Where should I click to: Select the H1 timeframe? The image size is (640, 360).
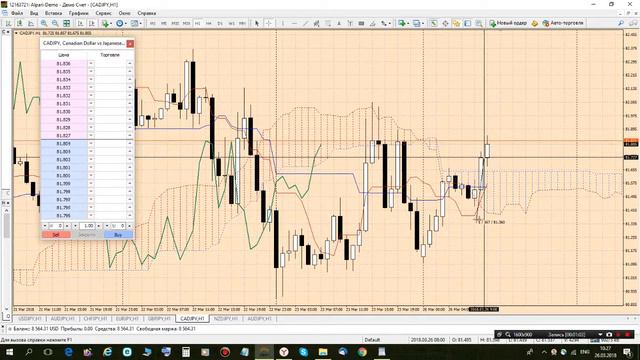point(198,23)
